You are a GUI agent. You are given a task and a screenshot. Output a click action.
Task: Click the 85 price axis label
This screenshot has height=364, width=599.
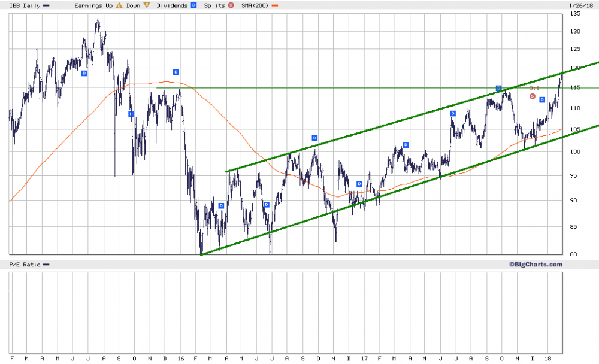[x=573, y=226]
